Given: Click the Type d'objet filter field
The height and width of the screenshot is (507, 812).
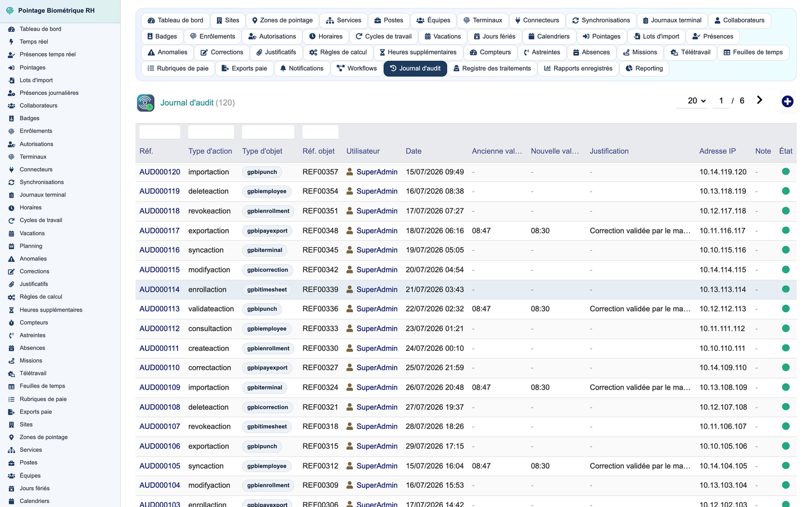Looking at the screenshot, I should click(268, 132).
